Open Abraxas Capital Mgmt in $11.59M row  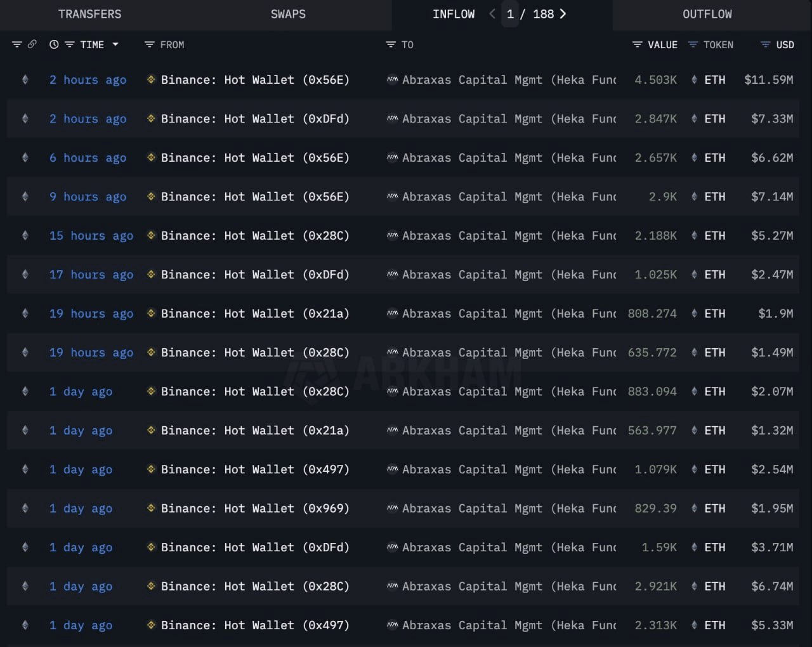[509, 80]
